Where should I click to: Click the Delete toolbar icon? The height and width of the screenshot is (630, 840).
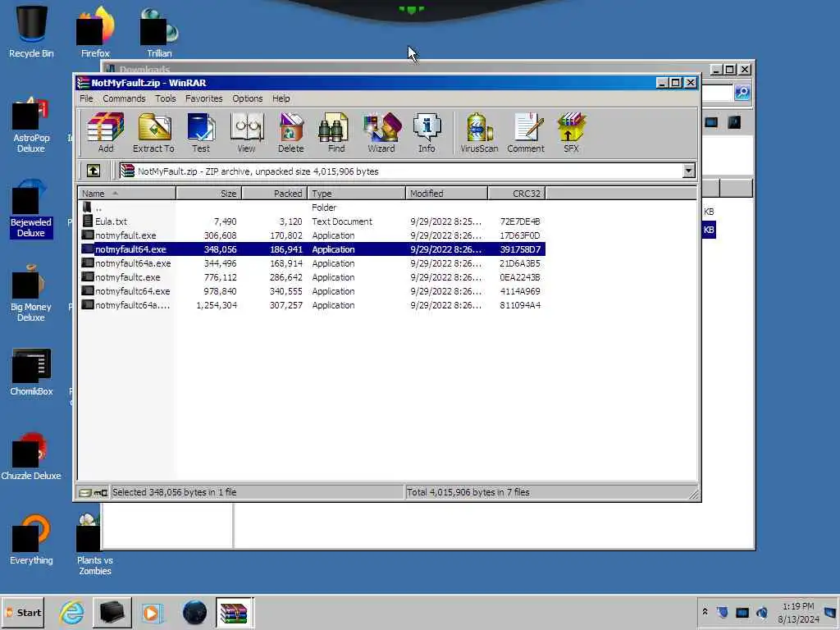(x=291, y=133)
